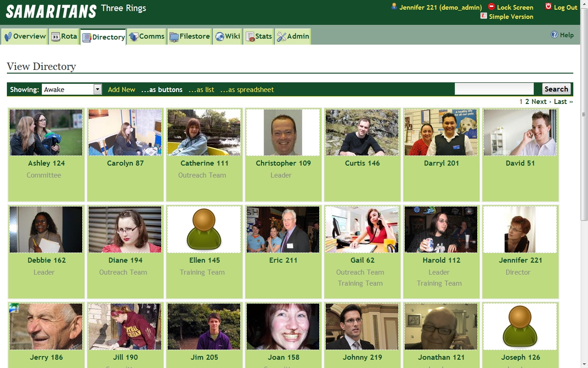
Task: Jump to Last page link
Action: [563, 102]
